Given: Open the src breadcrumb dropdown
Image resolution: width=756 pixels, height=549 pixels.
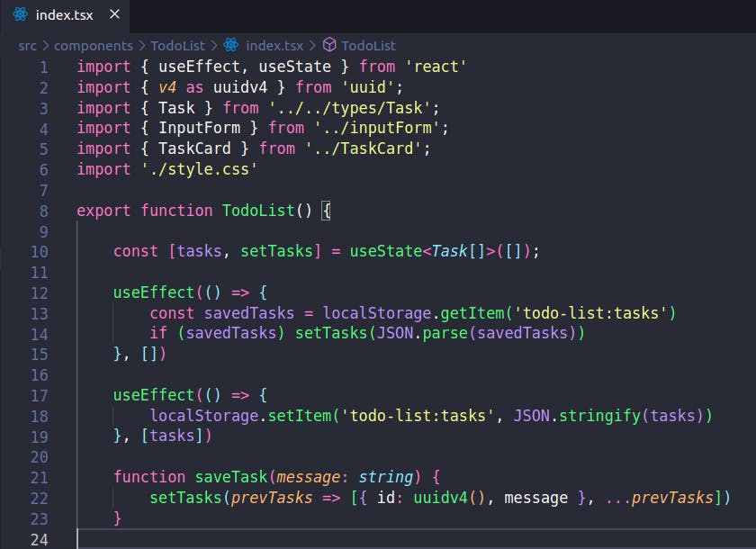Looking at the screenshot, I should (x=27, y=45).
